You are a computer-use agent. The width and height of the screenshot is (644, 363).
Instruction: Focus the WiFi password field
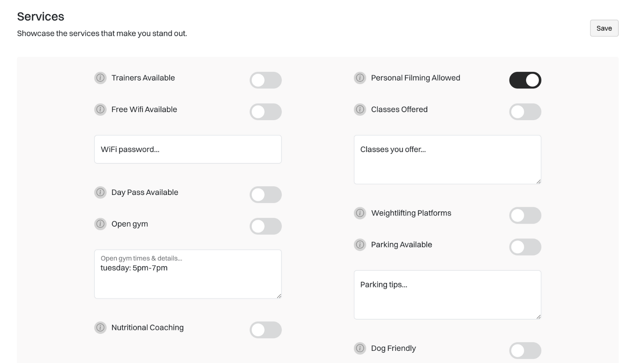[x=188, y=149]
